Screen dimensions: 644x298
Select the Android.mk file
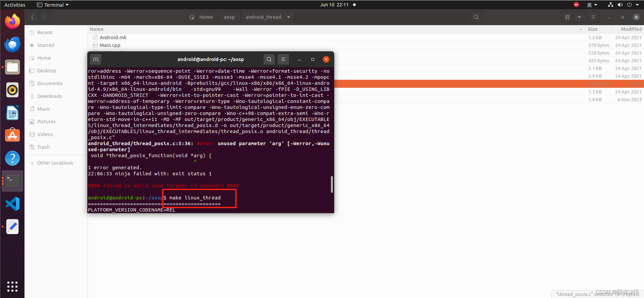coord(366,38)
